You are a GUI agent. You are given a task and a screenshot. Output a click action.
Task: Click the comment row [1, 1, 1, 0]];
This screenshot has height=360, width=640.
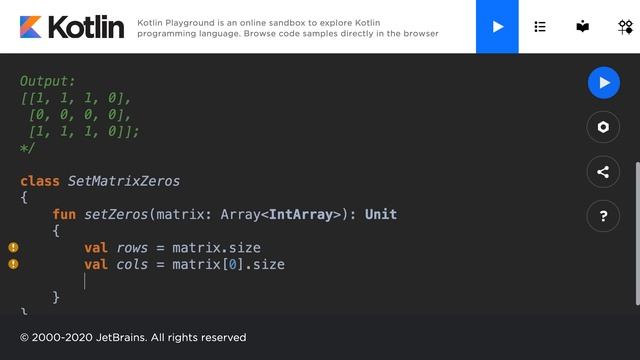[x=84, y=131]
